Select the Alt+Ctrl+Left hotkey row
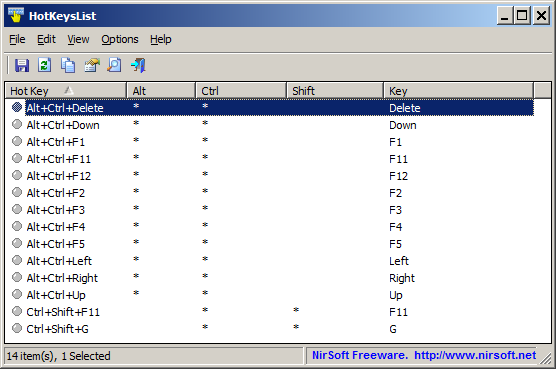The height and width of the screenshot is (369, 556). (x=269, y=261)
